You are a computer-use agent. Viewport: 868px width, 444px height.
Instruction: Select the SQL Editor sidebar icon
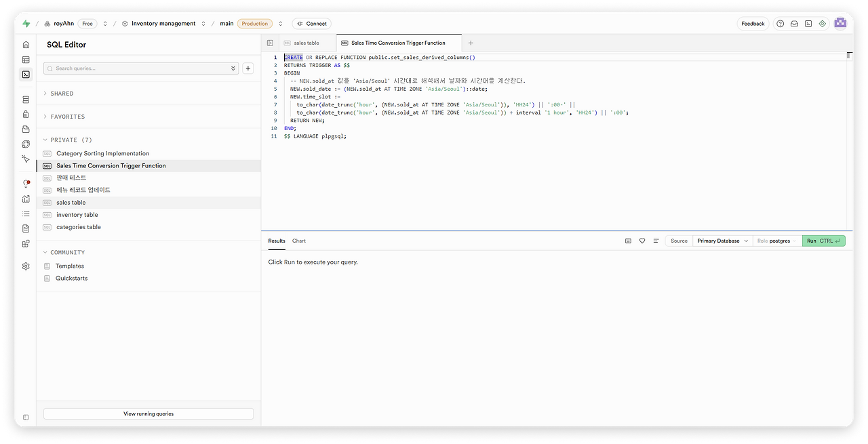click(26, 75)
